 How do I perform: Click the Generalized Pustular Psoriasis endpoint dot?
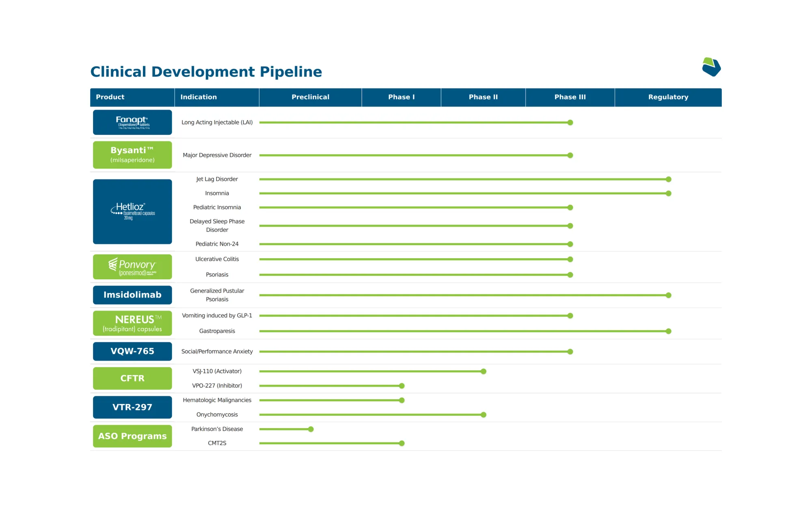pyautogui.click(x=668, y=295)
